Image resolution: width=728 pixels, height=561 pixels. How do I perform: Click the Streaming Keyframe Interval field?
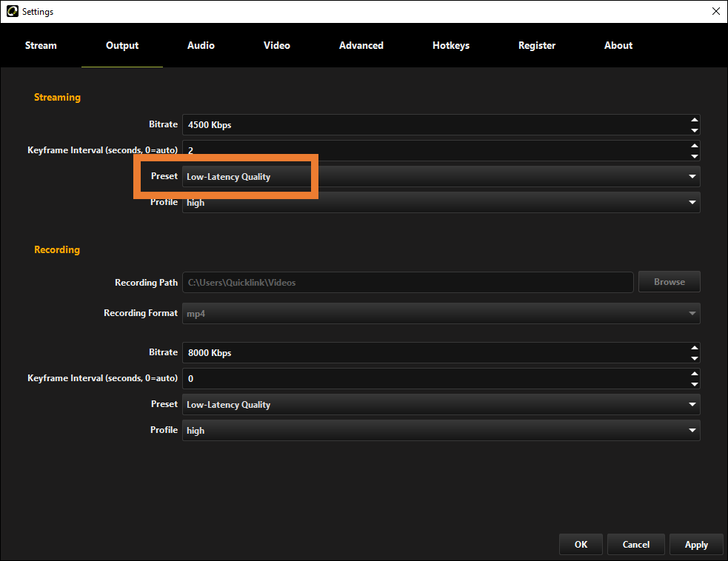(x=441, y=151)
